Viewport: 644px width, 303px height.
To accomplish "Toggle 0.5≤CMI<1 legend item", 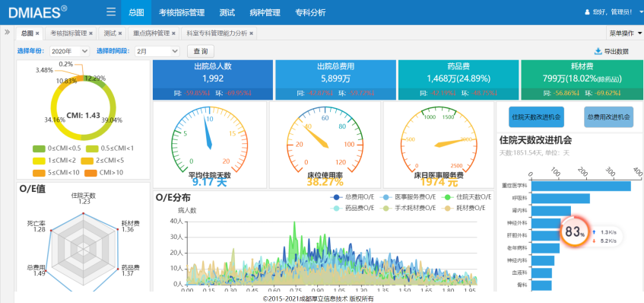I will [109, 148].
